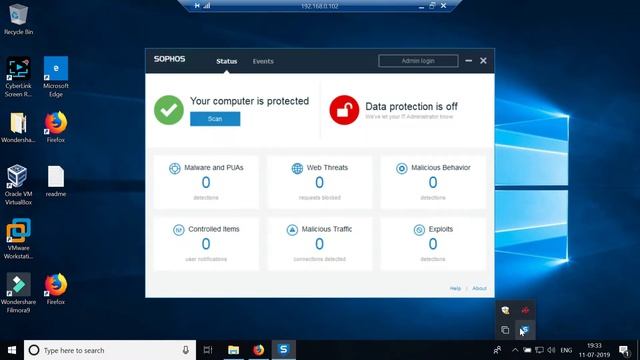Click the Web Threats globe icon
Viewport: 640px width, 360px height.
(x=297, y=168)
